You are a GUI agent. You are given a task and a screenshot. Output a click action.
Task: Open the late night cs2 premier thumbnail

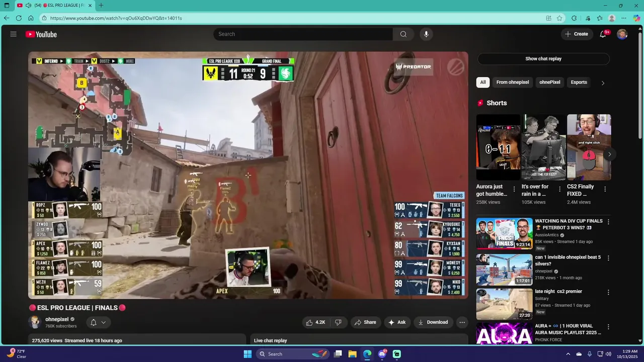point(504,304)
